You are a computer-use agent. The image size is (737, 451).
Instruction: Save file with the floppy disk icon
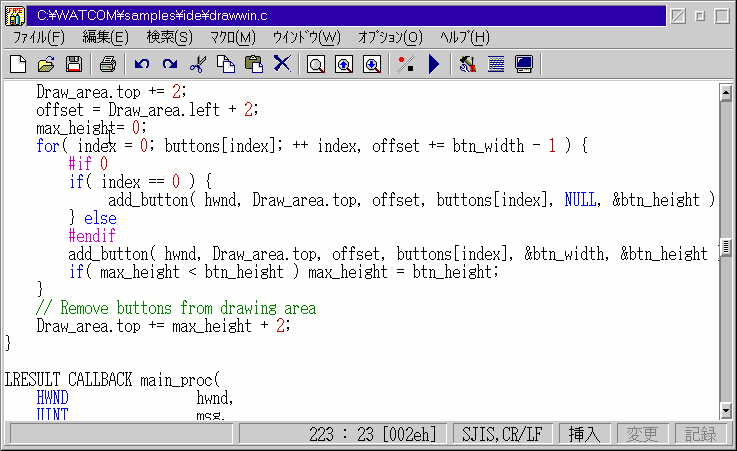tap(73, 65)
